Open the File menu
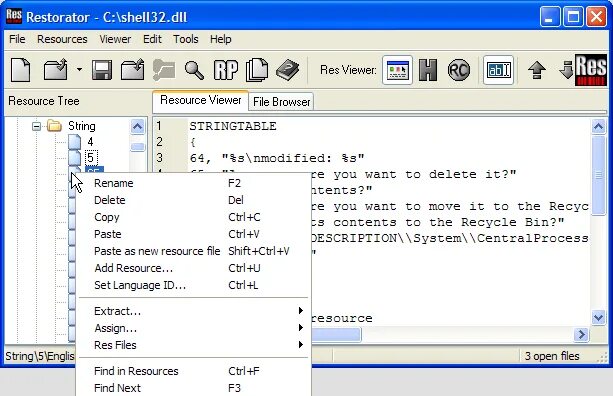The width and height of the screenshot is (613, 396). [x=17, y=39]
